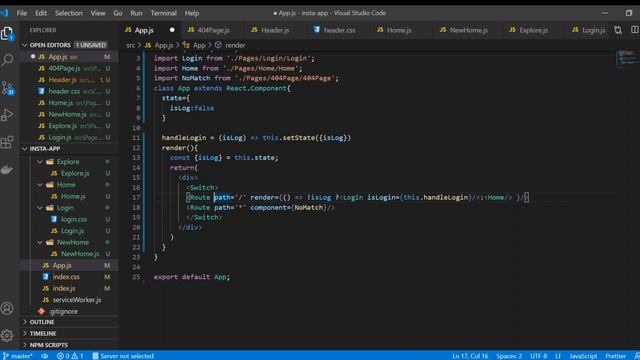This screenshot has width=640, height=360.
Task: Click the src breadcrumb segment
Action: pos(130,45)
